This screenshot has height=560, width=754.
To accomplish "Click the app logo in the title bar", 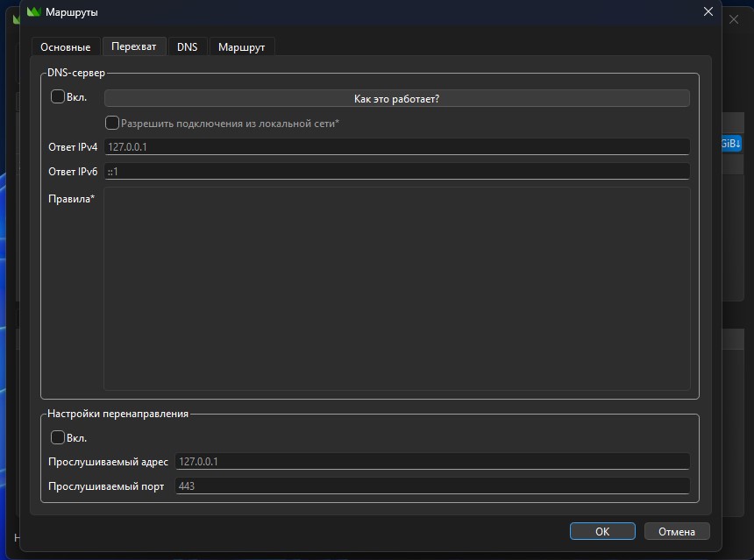I will click(x=33, y=12).
